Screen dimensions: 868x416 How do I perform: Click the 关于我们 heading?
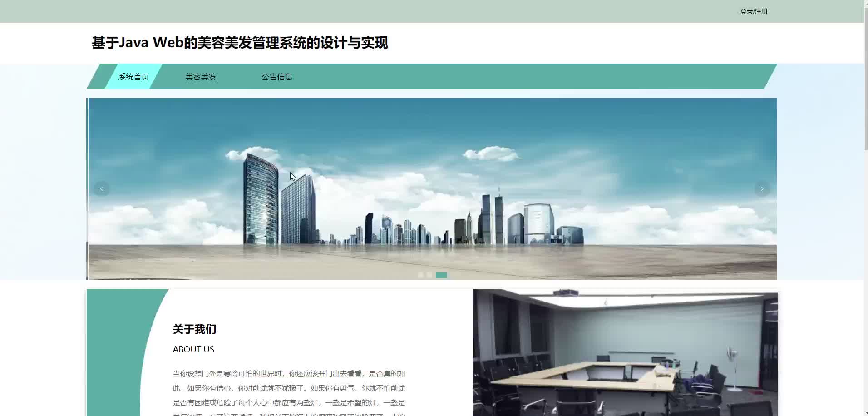tap(194, 329)
